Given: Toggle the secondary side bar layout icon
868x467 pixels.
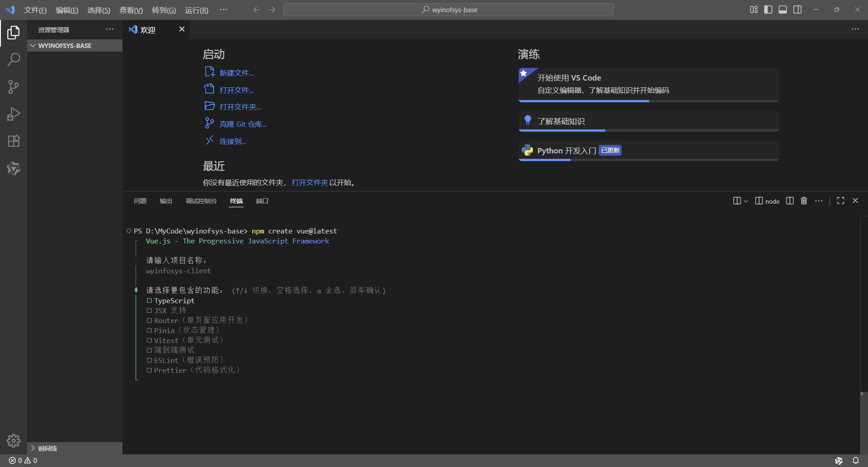Looking at the screenshot, I should click(x=797, y=10).
